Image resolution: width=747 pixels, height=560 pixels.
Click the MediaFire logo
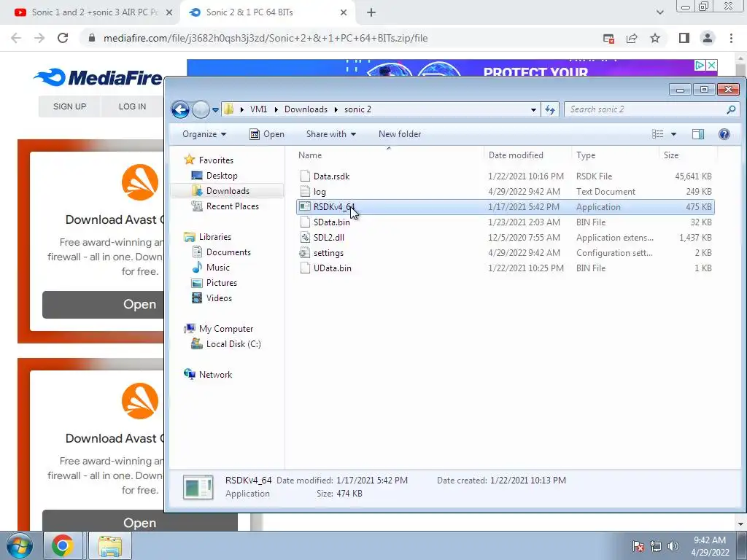pos(98,77)
